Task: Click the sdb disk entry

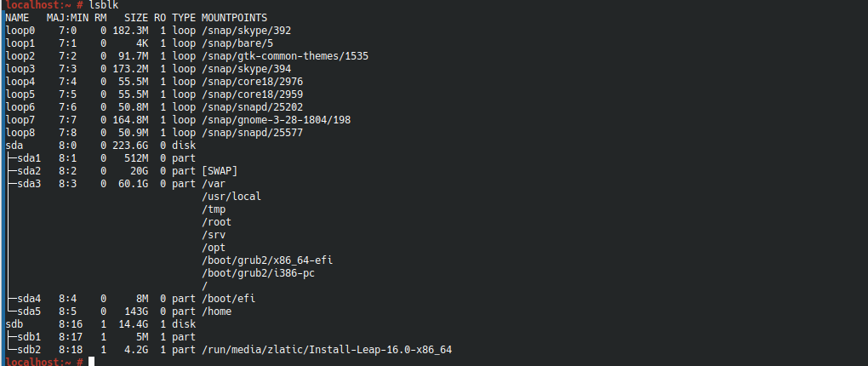Action: [x=14, y=323]
